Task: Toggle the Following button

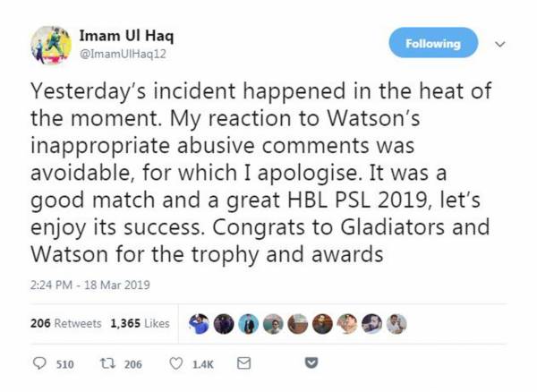Action: point(433,43)
